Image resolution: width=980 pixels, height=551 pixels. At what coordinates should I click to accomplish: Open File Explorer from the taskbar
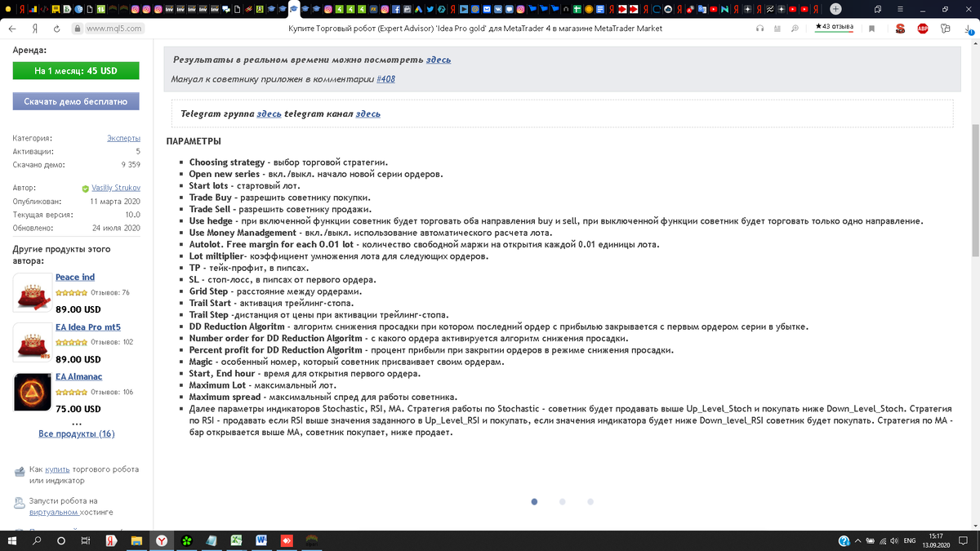tap(136, 540)
